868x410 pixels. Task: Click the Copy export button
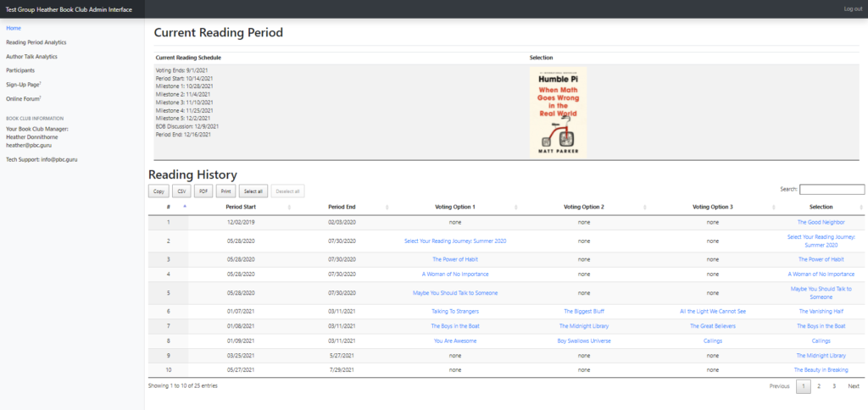[159, 191]
